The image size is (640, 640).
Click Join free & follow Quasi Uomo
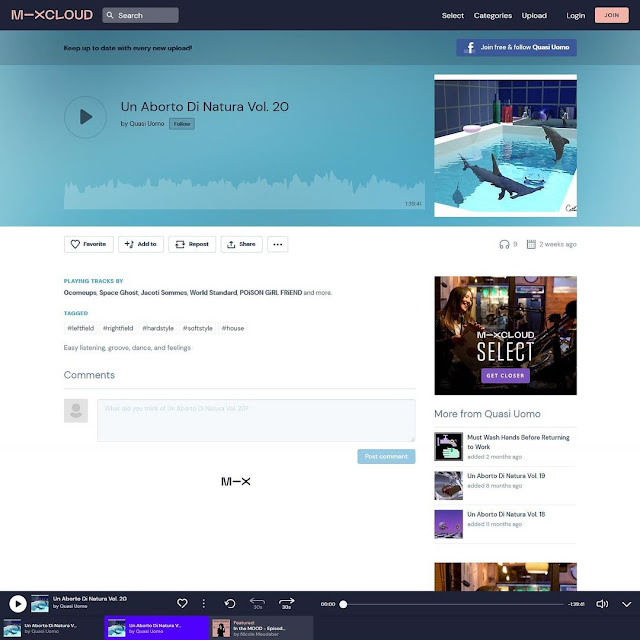pyautogui.click(x=516, y=47)
